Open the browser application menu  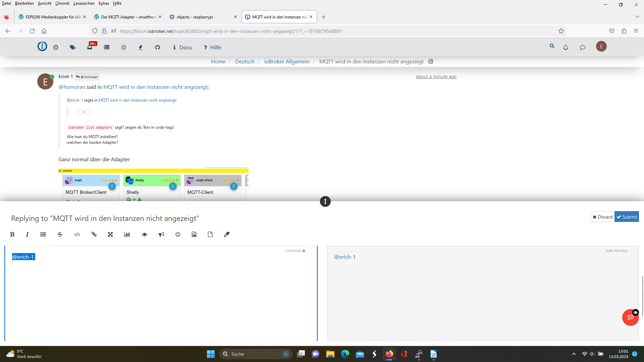click(636, 31)
